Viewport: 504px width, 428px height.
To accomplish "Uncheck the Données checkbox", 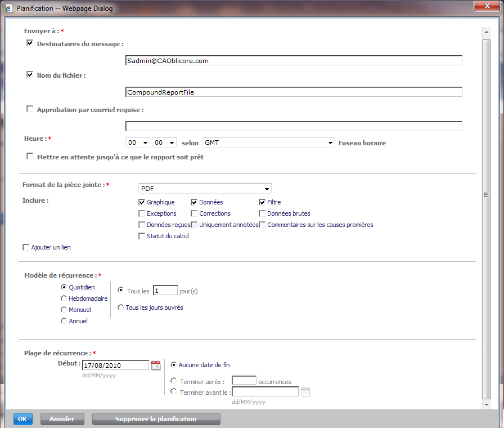I will coord(194,202).
